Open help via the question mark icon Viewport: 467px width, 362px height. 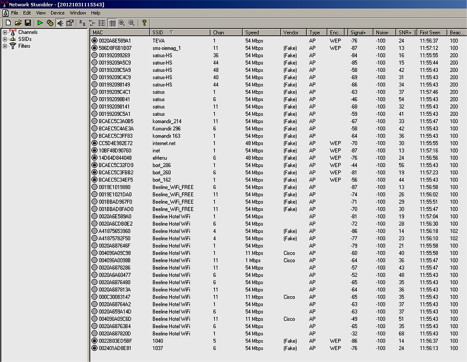pos(144,23)
